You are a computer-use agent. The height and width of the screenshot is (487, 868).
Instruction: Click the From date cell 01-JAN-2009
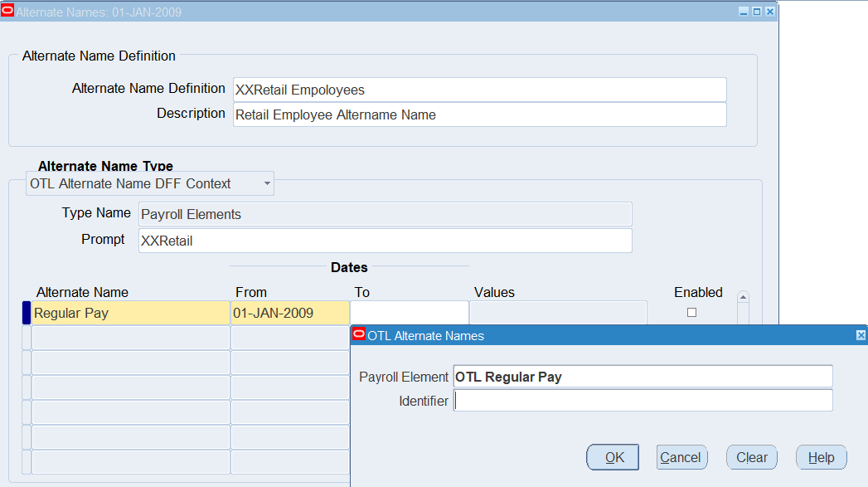pos(289,314)
